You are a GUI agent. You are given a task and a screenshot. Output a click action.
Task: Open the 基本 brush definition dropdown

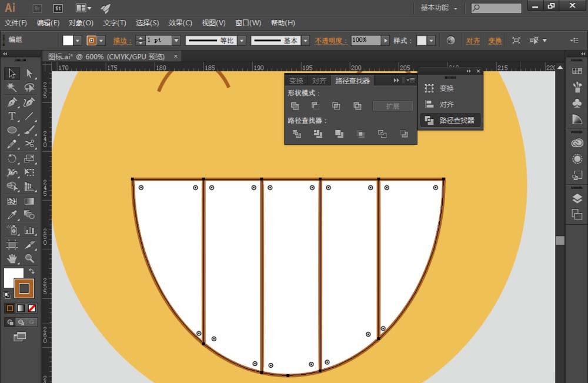click(x=306, y=41)
